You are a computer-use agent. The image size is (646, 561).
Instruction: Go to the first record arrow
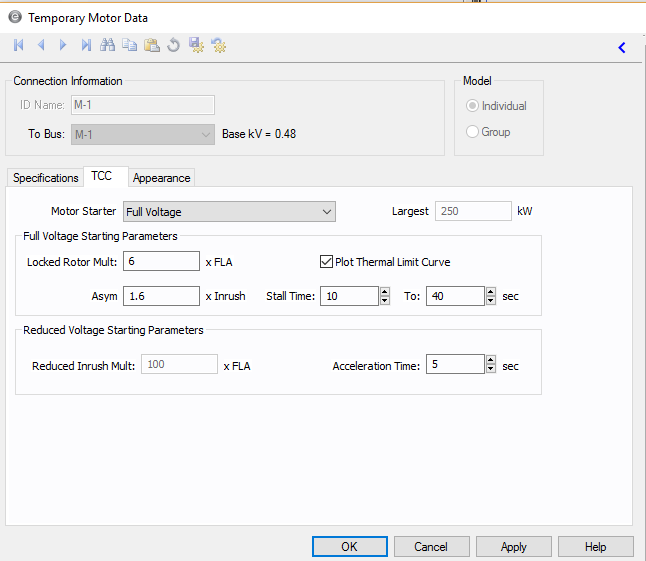pos(19,45)
